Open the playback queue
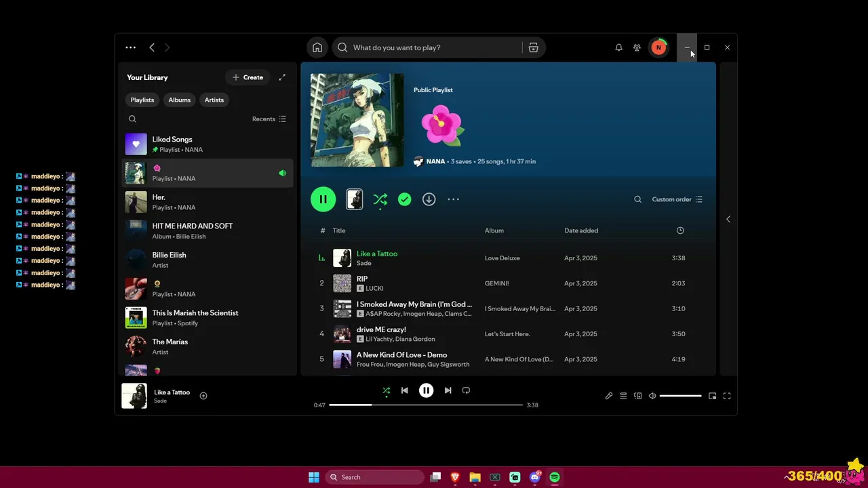Viewport: 868px width, 488px height. (x=623, y=396)
